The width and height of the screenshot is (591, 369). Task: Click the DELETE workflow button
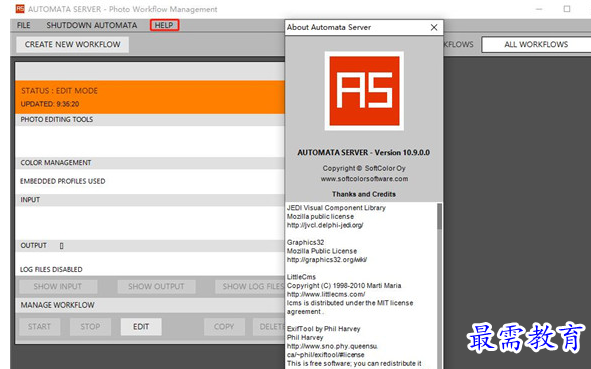(269, 327)
